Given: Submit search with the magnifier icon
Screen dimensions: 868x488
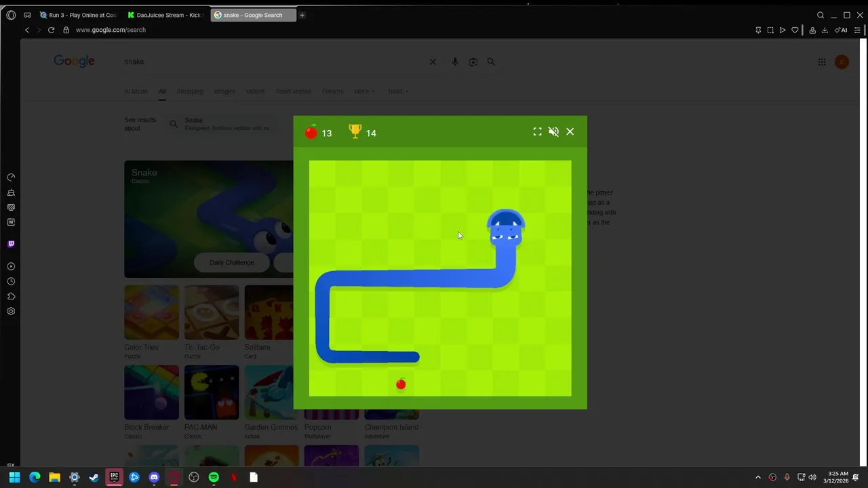Looking at the screenshot, I should click(x=491, y=62).
